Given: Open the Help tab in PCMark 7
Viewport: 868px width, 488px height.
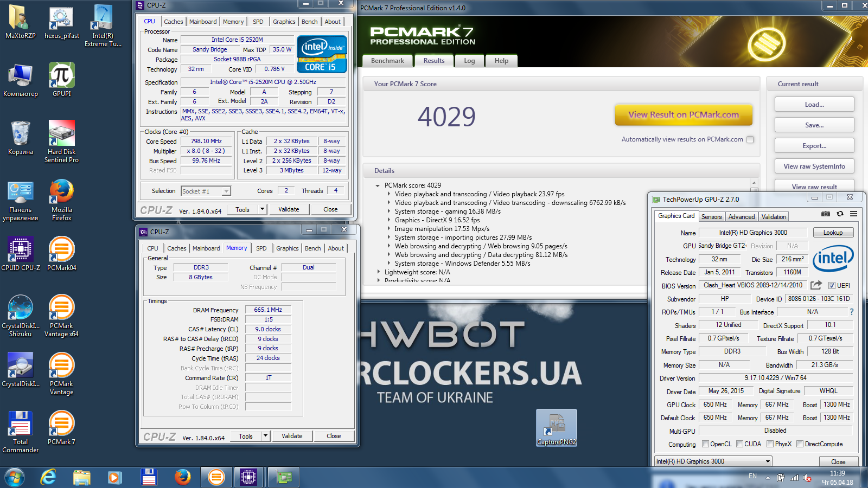Looking at the screenshot, I should 501,61.
